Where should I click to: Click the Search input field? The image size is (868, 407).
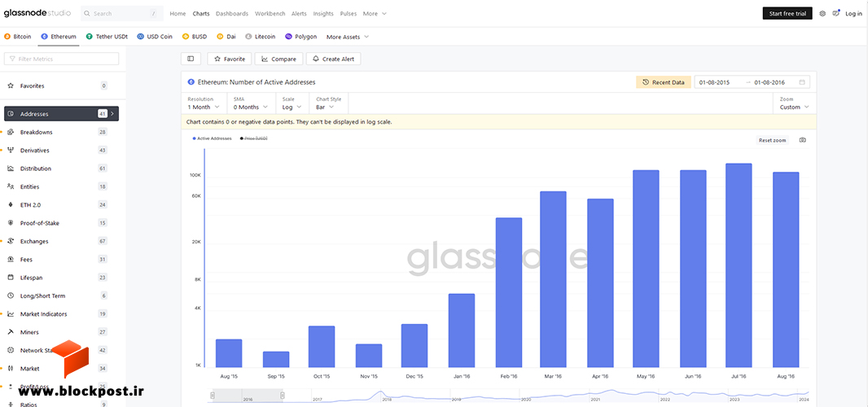tap(122, 13)
